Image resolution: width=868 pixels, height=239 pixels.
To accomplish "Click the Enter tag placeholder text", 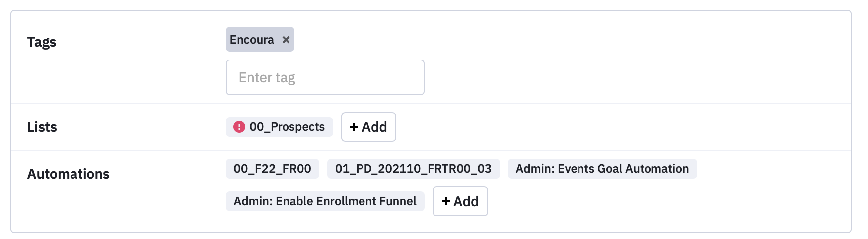I will pos(267,78).
